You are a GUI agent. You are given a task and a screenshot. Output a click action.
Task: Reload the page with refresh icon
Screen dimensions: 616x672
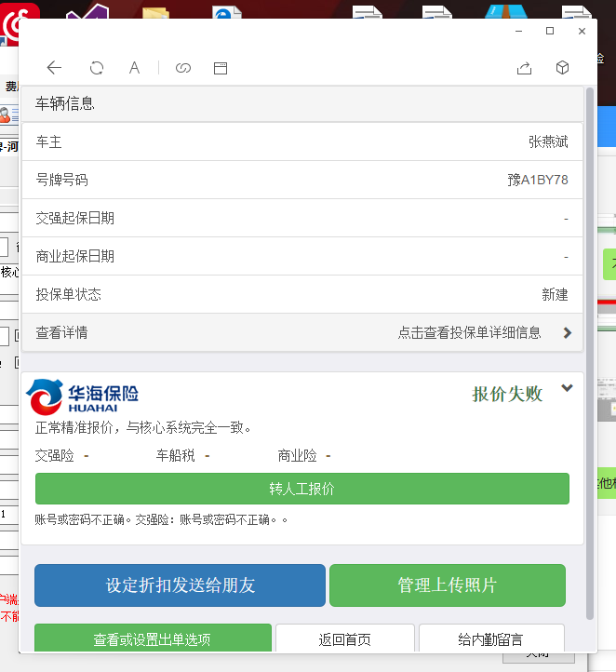coord(97,68)
